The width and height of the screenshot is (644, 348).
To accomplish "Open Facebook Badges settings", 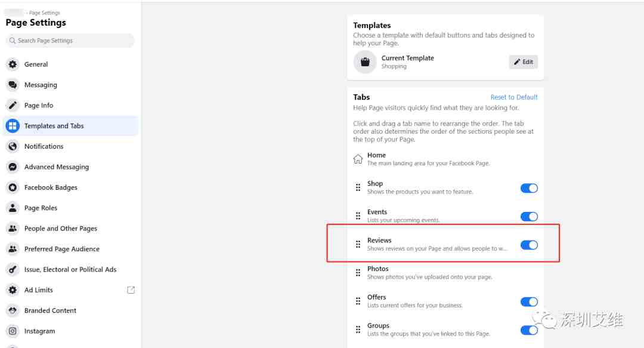I will (x=70, y=187).
